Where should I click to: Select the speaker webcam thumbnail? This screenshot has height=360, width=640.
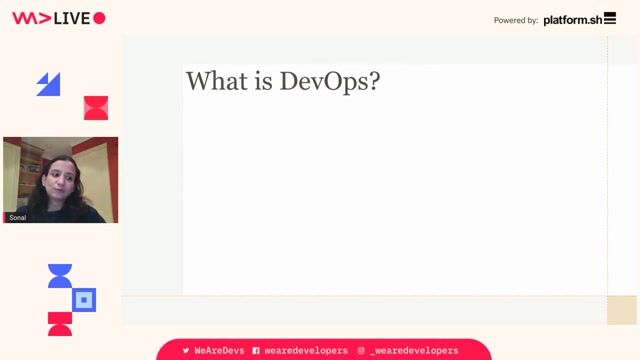point(60,180)
